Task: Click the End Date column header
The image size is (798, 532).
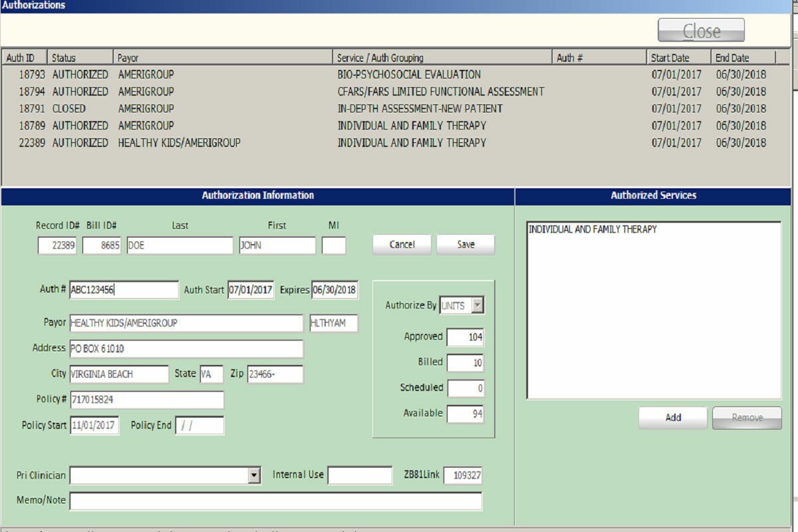Action: point(742,58)
